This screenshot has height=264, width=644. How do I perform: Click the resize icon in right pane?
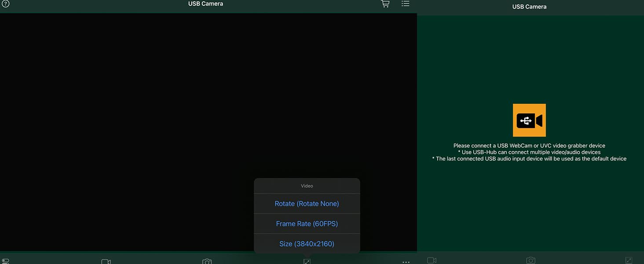629,260
